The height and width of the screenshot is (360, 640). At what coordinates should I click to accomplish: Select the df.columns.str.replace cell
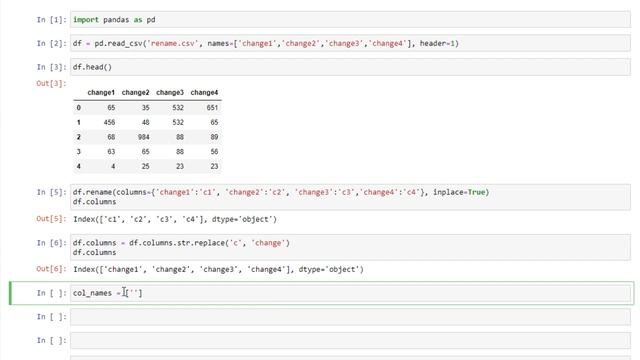click(350, 247)
